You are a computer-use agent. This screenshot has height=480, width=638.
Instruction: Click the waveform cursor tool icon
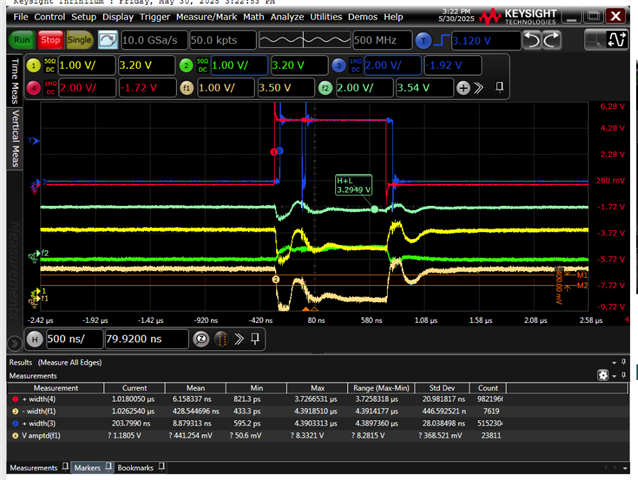click(x=616, y=40)
